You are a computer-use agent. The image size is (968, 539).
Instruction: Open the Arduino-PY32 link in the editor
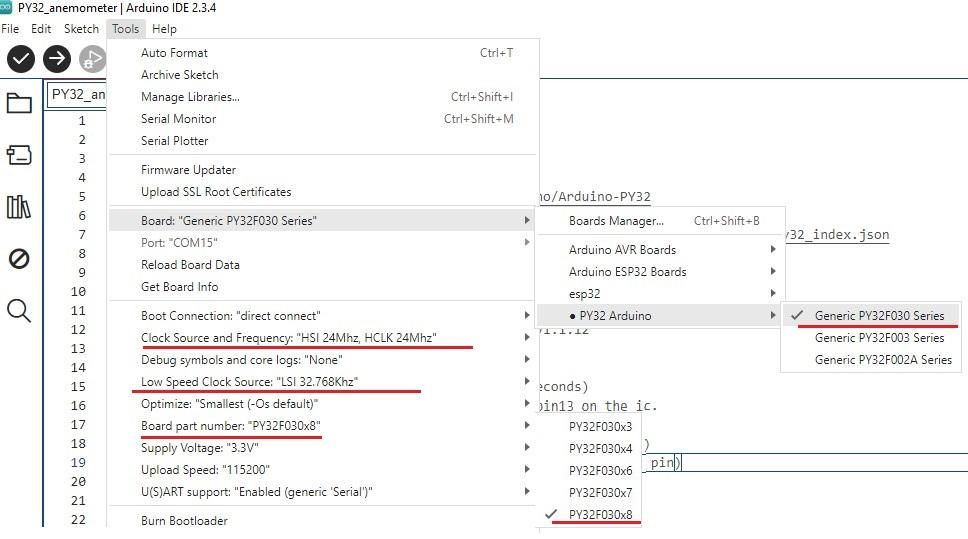(595, 197)
